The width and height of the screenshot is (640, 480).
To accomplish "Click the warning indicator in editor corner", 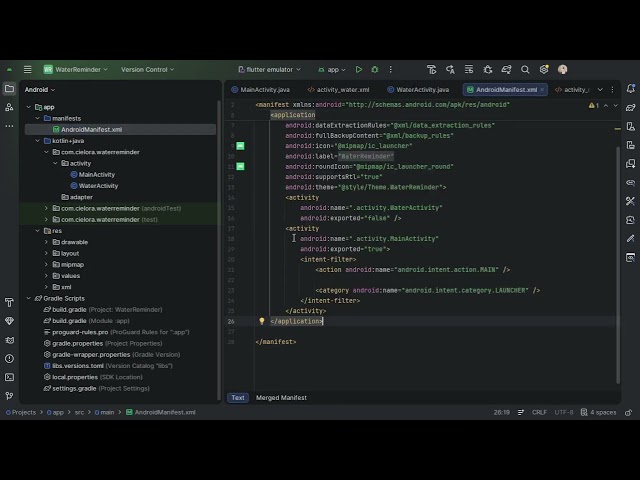I will click(x=593, y=105).
